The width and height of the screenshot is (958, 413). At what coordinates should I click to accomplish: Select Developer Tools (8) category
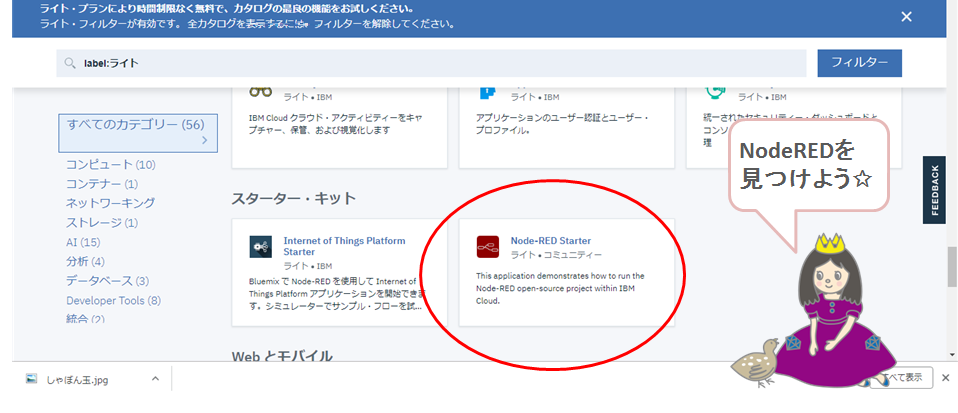(x=114, y=301)
